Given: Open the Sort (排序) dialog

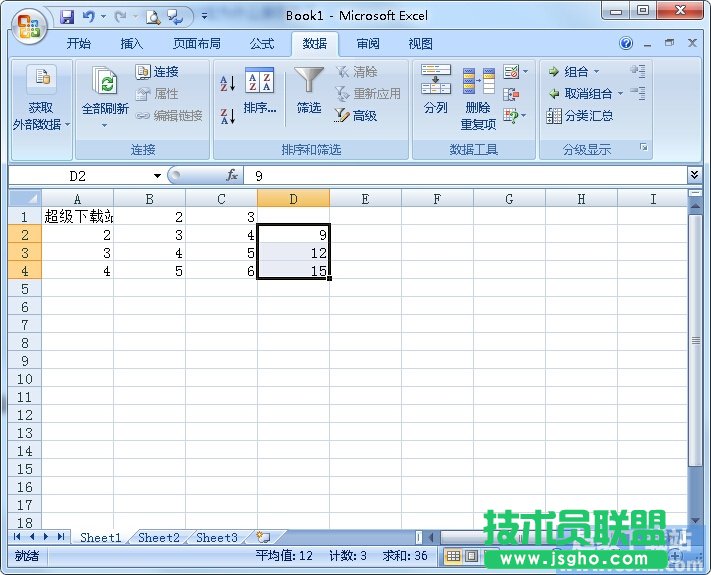Looking at the screenshot, I should pos(259,92).
